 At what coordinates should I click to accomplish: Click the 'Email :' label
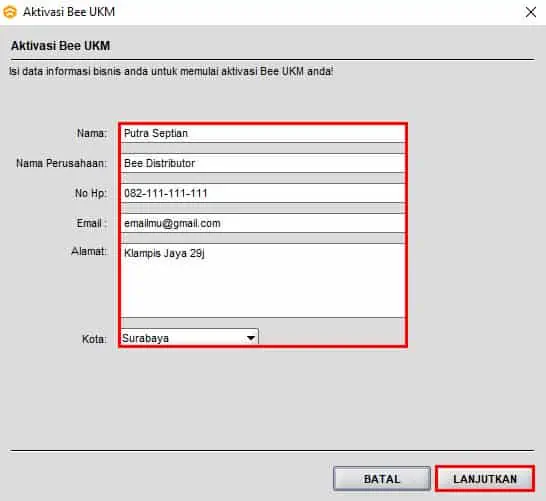(x=91, y=223)
